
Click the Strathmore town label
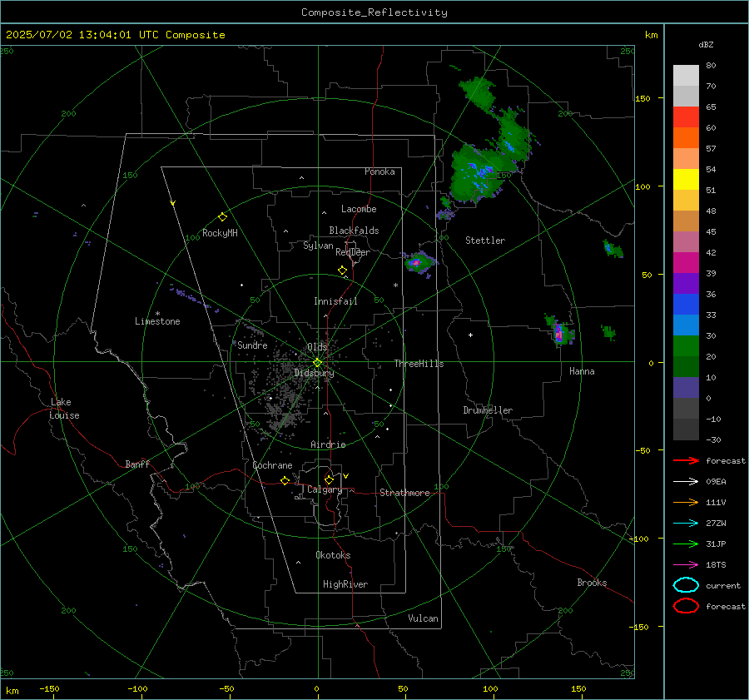tap(404, 493)
